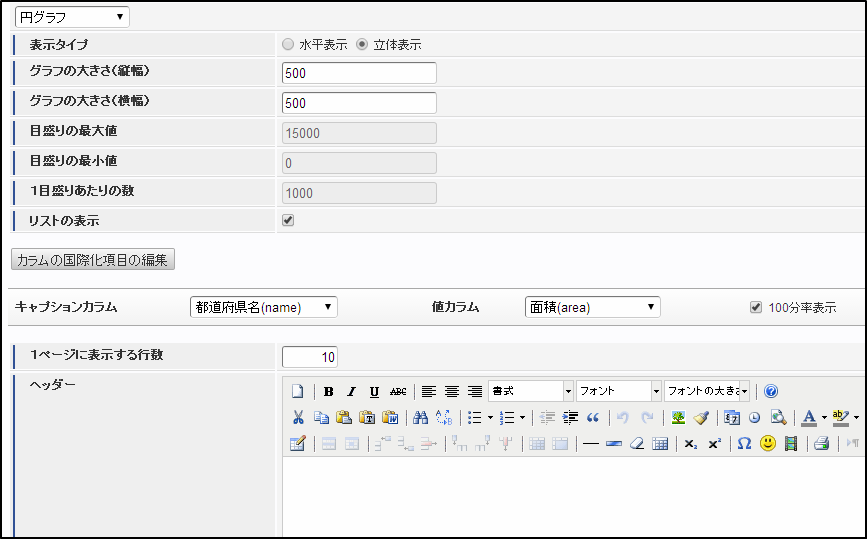Center align text

tap(452, 391)
